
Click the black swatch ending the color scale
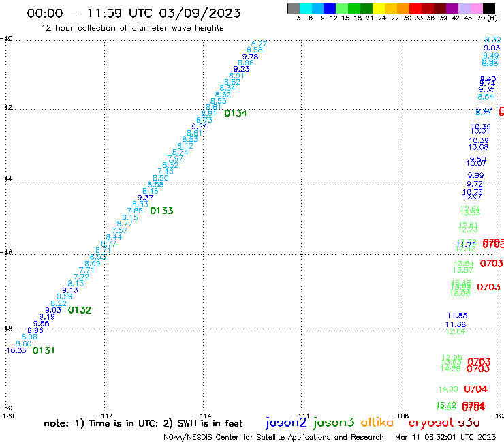tap(489, 8)
